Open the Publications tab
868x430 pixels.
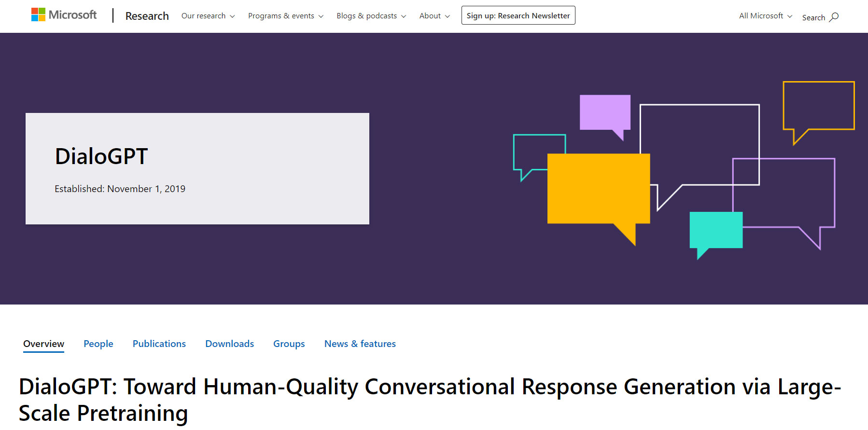[159, 344]
